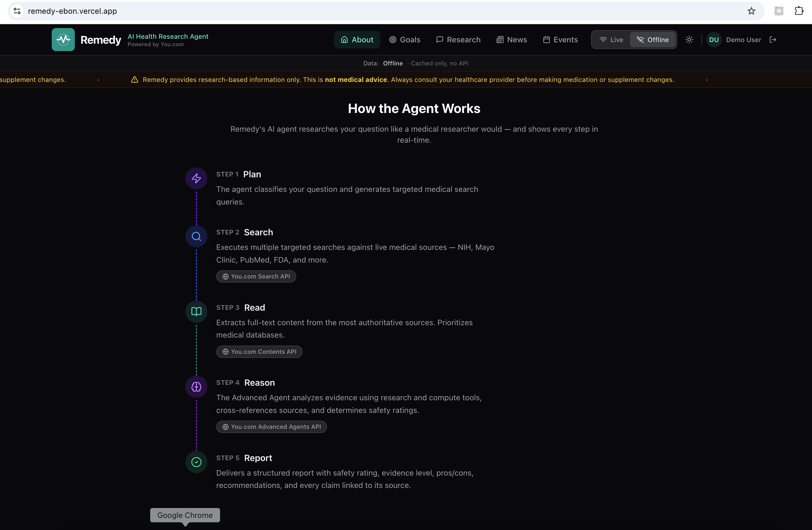Navigate to the News tab

tap(511, 40)
